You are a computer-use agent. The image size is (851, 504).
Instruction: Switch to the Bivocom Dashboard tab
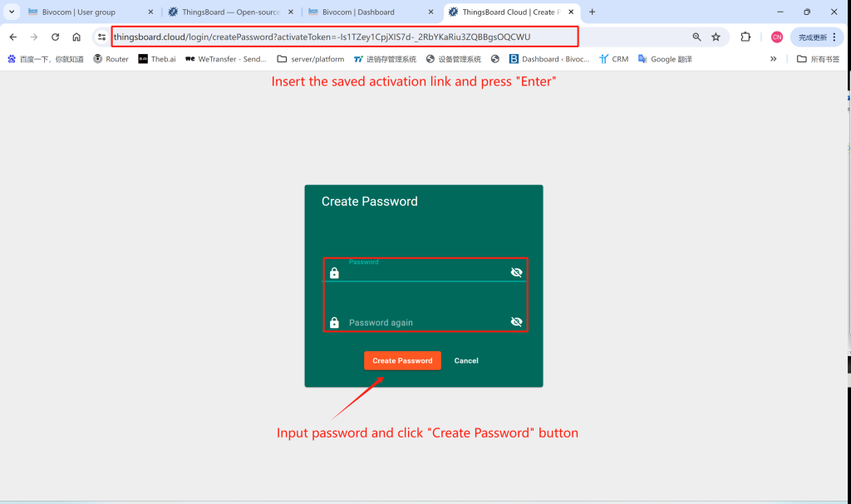(x=366, y=12)
